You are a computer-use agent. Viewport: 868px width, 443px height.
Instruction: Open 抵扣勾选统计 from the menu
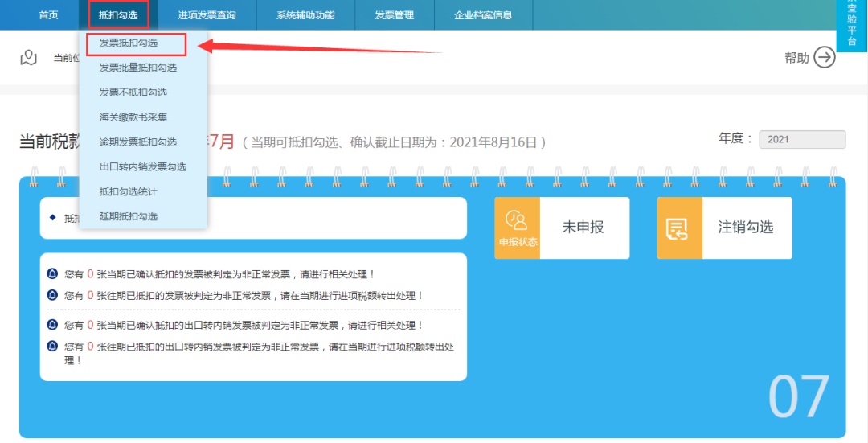click(129, 191)
